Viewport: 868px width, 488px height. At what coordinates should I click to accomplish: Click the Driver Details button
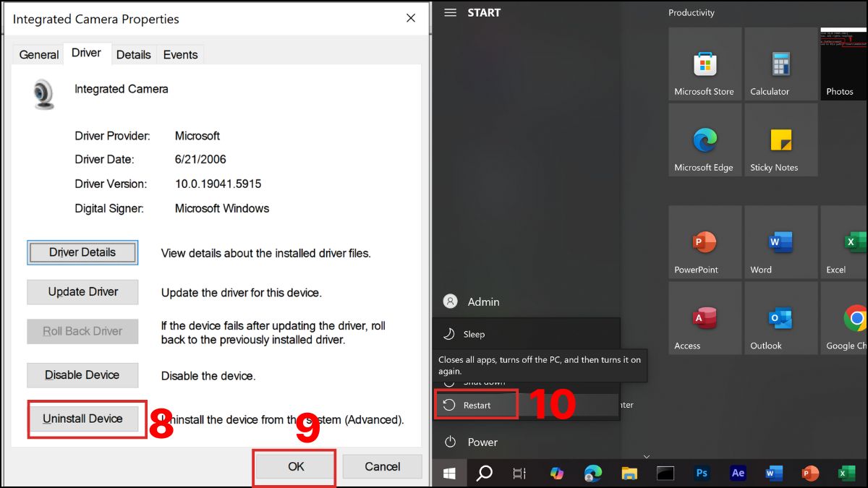[82, 252]
